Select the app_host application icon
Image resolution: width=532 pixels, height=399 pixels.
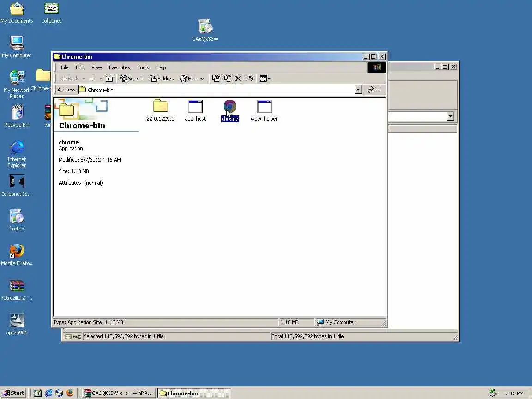[195, 106]
